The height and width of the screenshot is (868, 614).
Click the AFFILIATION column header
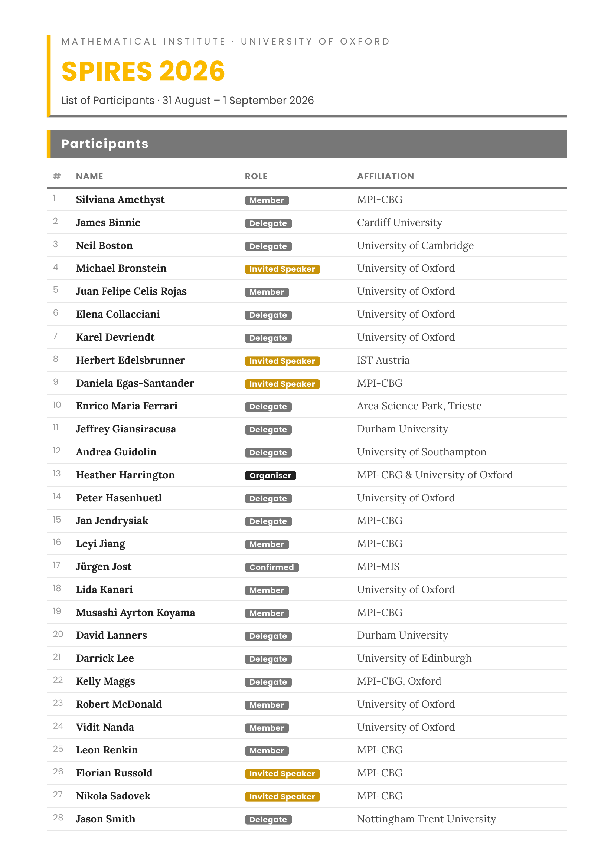385,176
